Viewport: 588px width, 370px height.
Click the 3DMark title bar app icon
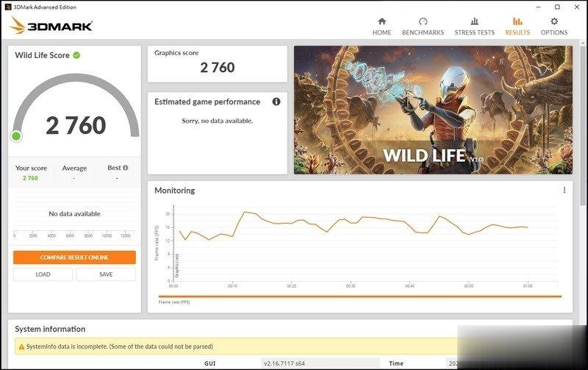point(8,7)
